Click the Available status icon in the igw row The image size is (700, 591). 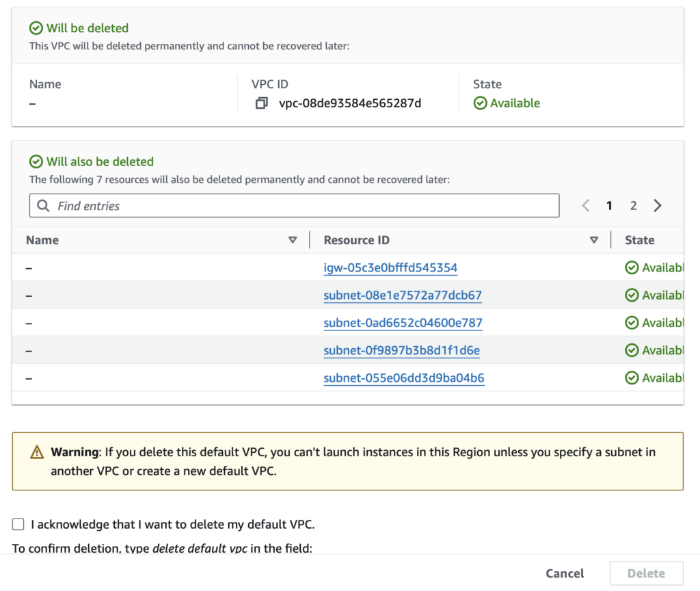point(632,267)
